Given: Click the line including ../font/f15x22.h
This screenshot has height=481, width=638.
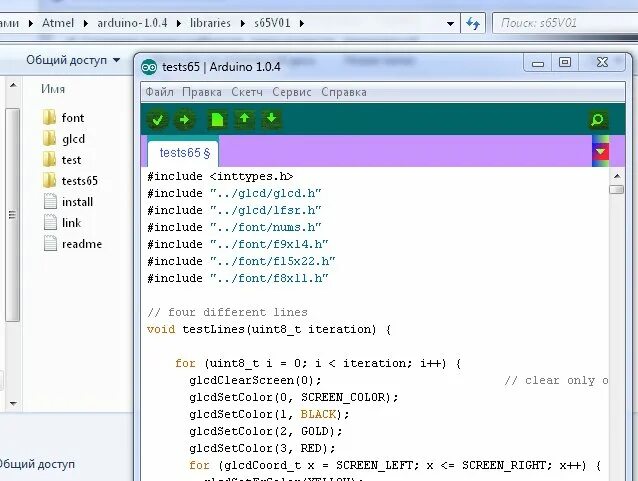Looking at the screenshot, I should pyautogui.click(x=241, y=261).
